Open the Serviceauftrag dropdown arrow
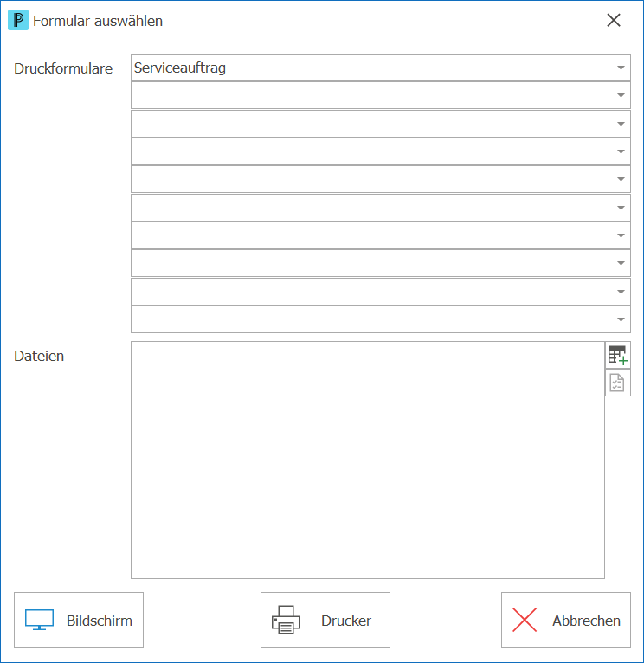Viewport: 644px width, 663px height. 621,68
